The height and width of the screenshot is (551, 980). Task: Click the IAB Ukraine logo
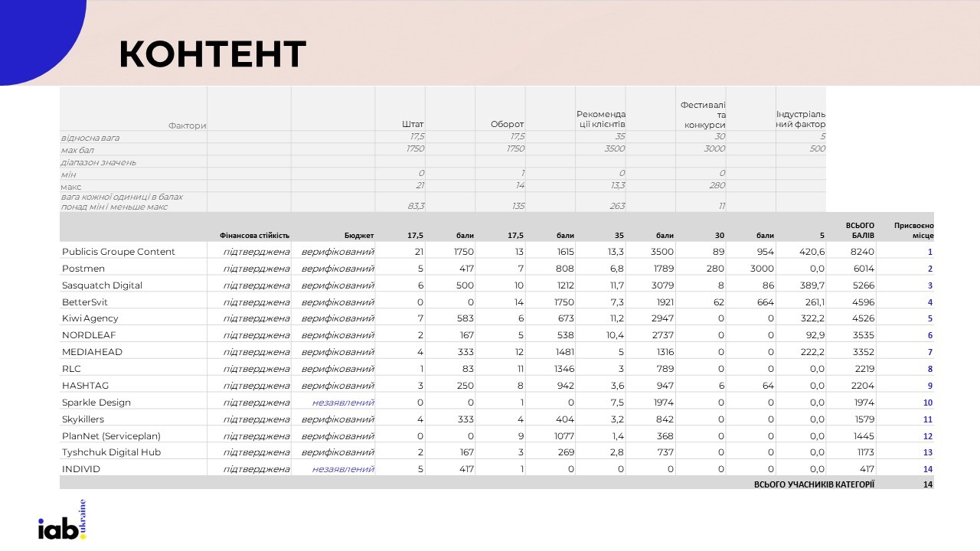[62, 521]
